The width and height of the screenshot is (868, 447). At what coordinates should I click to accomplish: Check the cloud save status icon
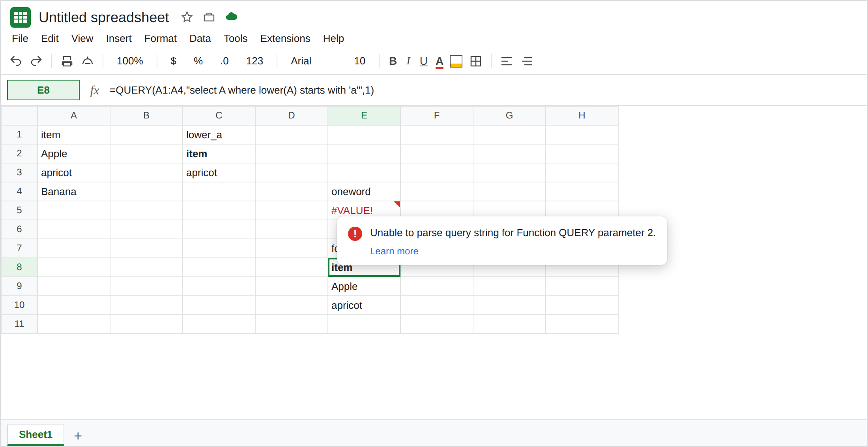(231, 17)
